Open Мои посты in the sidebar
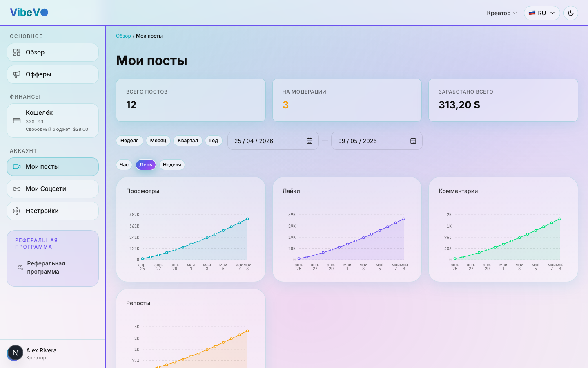The height and width of the screenshot is (368, 588). click(x=53, y=167)
